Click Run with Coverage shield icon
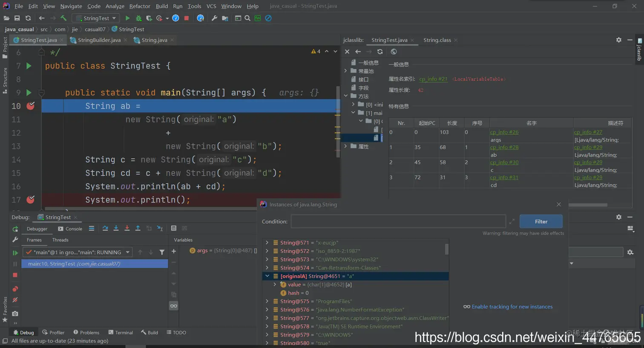The height and width of the screenshot is (348, 644). (x=149, y=18)
